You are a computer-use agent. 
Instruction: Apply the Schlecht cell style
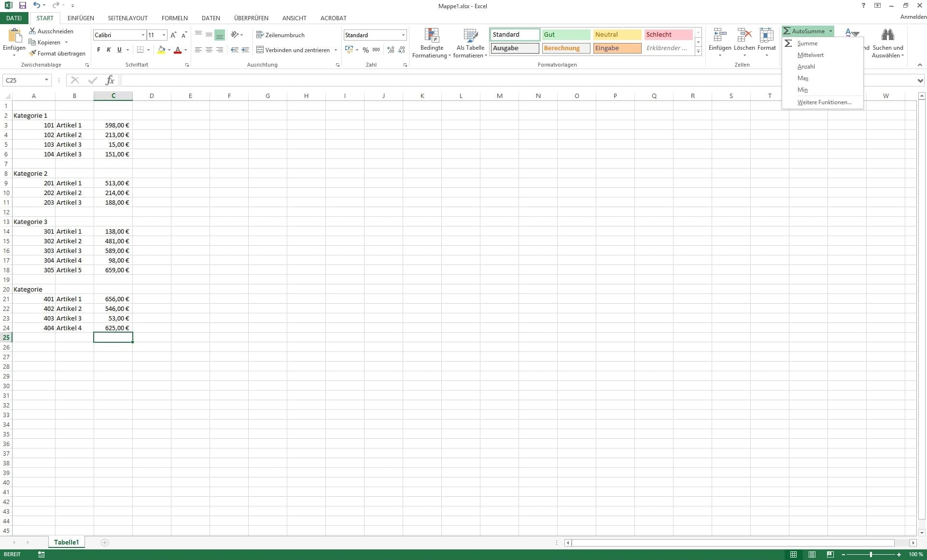668,34
